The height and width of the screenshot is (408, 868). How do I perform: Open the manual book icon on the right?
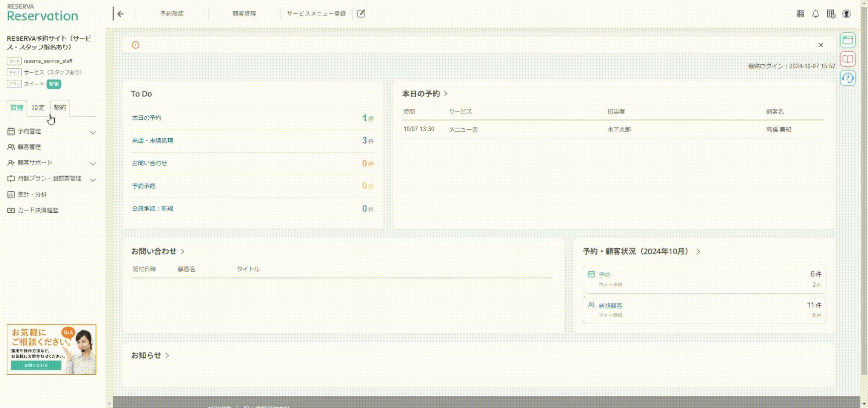click(x=848, y=59)
